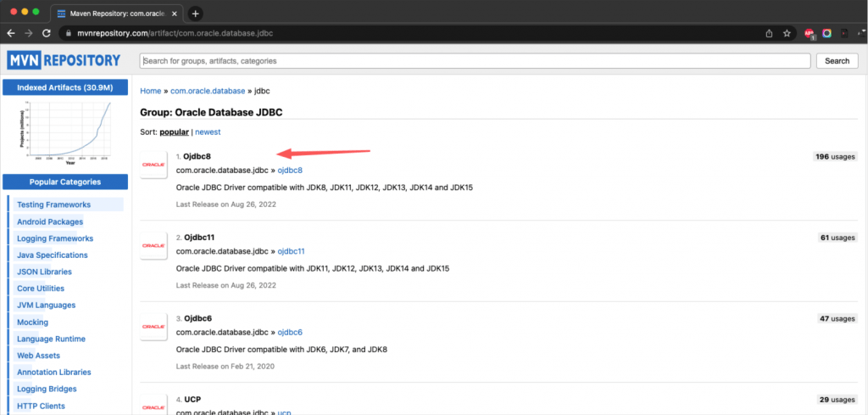This screenshot has height=415, width=868.
Task: Sort artifacts by newest
Action: pos(208,132)
